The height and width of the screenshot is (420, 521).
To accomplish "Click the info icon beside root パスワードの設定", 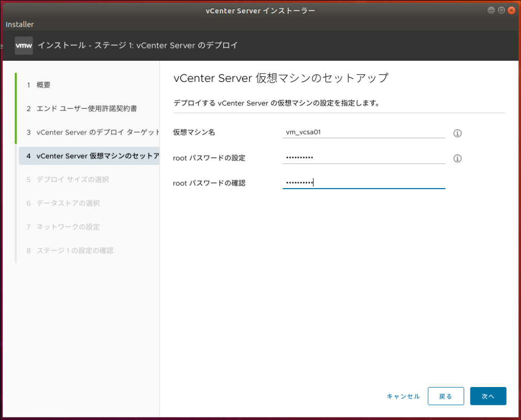I will 457,158.
